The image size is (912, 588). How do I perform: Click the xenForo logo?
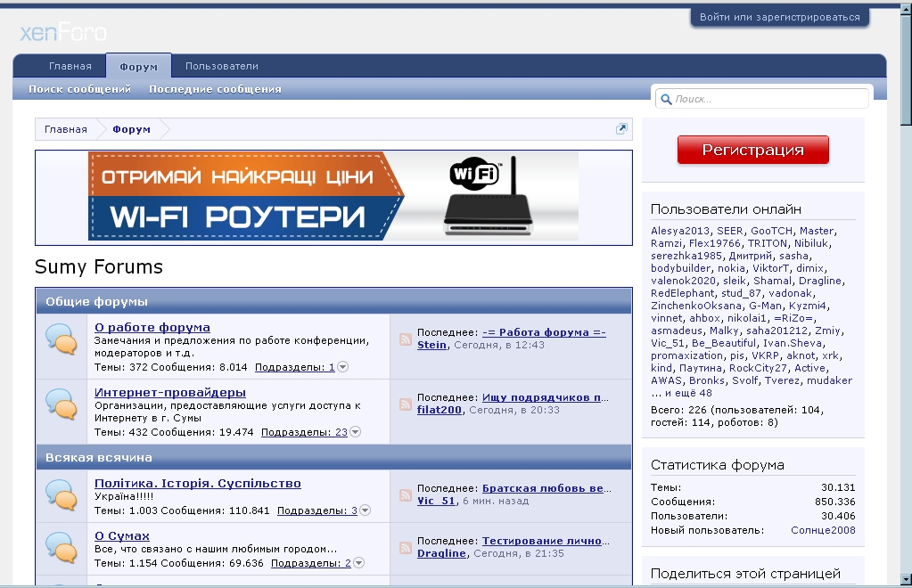[63, 33]
